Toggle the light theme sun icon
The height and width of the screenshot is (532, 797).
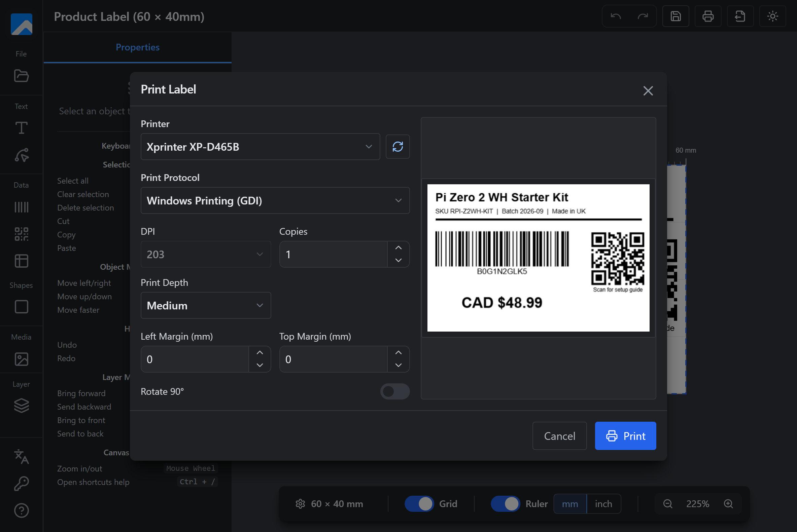tap(772, 16)
